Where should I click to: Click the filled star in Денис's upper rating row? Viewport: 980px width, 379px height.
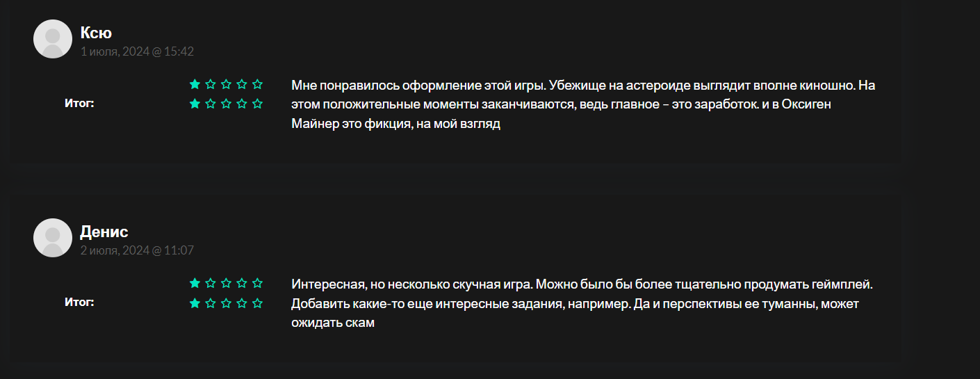click(195, 283)
